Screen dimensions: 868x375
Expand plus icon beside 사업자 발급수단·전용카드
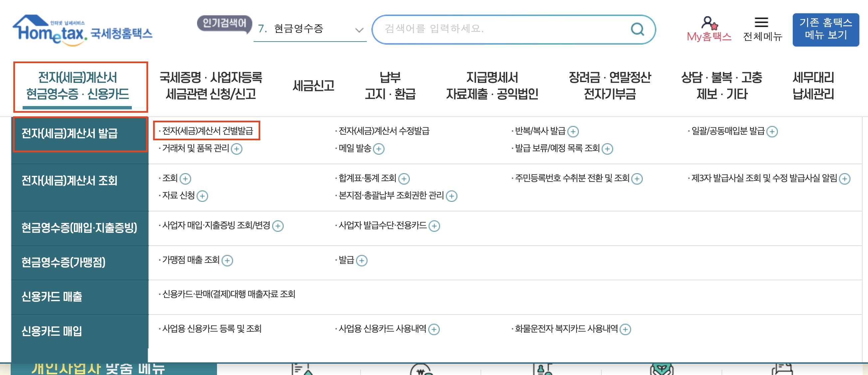point(434,226)
